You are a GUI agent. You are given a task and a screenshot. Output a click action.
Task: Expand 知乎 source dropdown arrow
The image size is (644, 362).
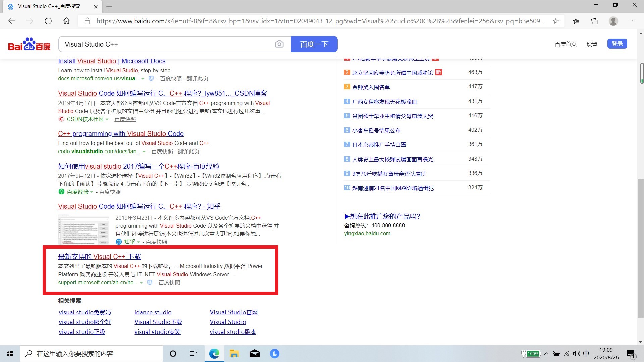[138, 242]
